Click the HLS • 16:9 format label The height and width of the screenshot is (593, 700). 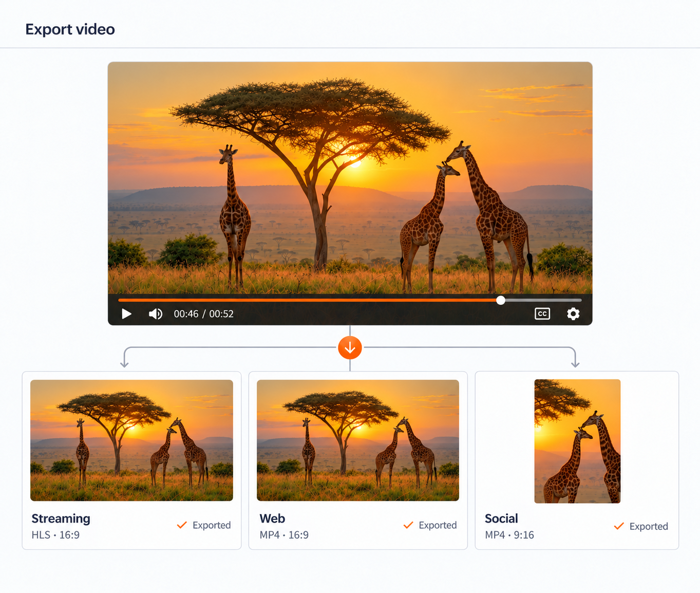(x=55, y=535)
